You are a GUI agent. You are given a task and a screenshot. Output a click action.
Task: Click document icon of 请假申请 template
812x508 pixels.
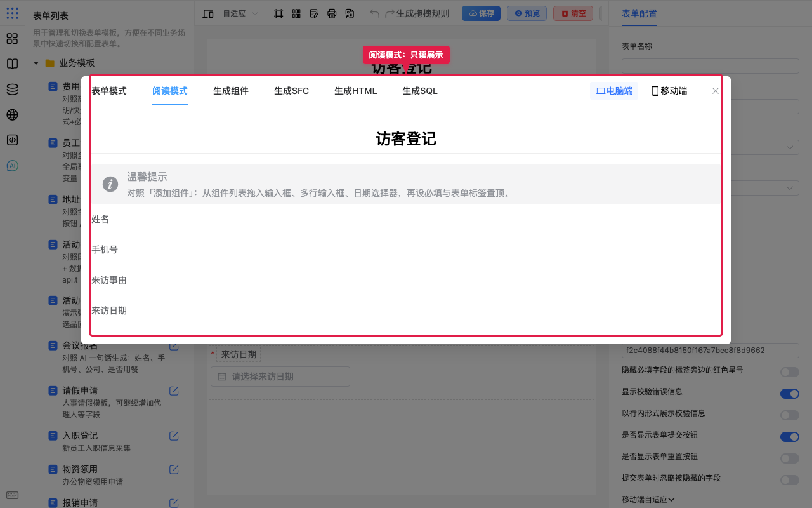coord(54,391)
